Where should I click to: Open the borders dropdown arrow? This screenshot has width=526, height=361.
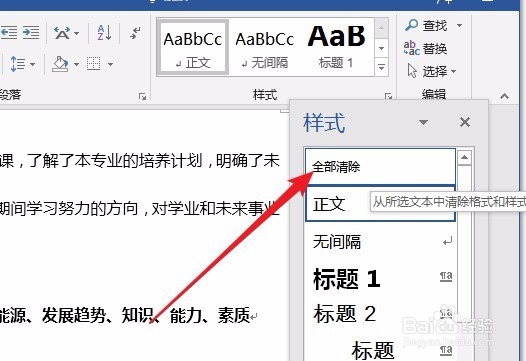tap(110, 64)
